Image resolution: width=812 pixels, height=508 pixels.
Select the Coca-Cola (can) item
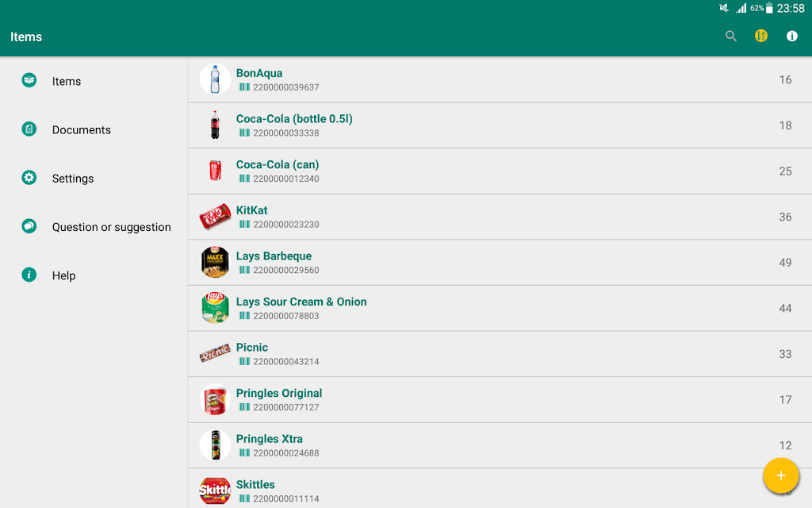tap(500, 171)
